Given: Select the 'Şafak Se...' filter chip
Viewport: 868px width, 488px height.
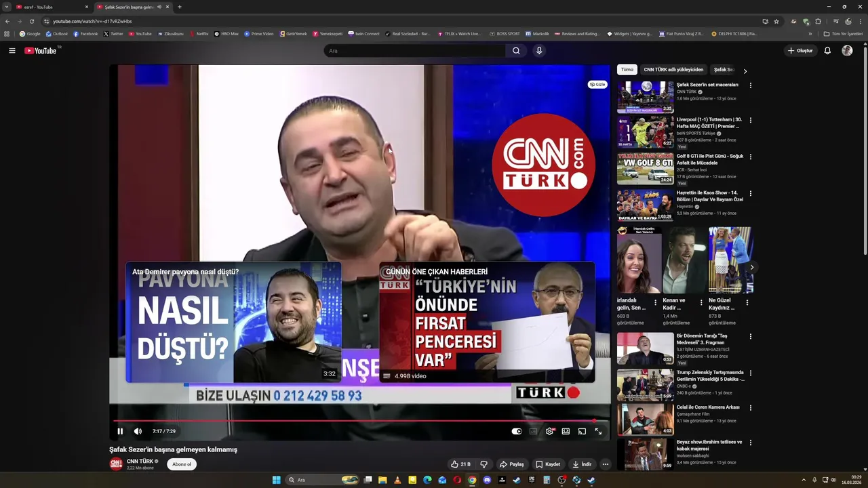Looking at the screenshot, I should tap(724, 70).
